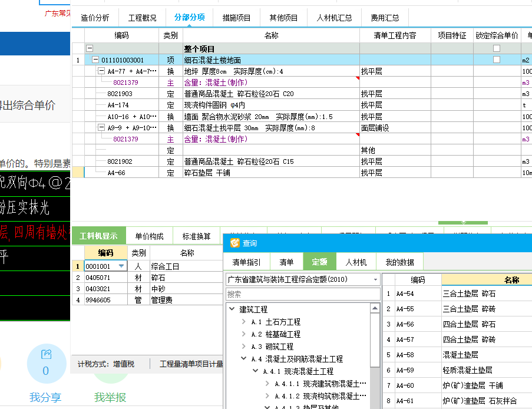
Task: Expand A.3 砌筑工程 node
Action: coord(243,346)
